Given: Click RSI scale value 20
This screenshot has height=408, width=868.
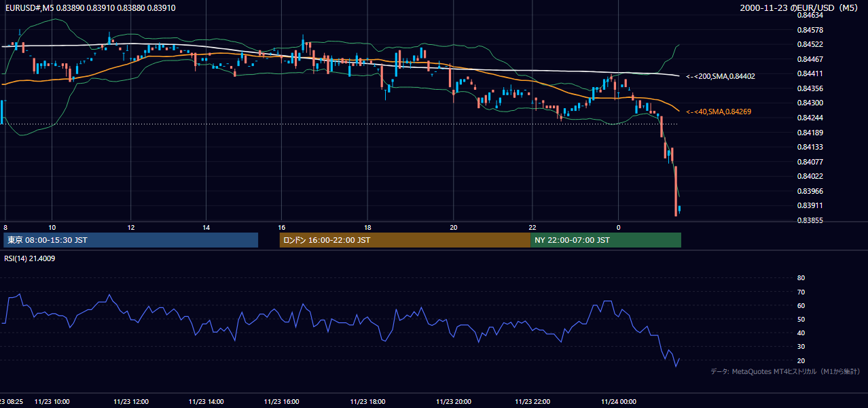Looking at the screenshot, I should (x=801, y=360).
